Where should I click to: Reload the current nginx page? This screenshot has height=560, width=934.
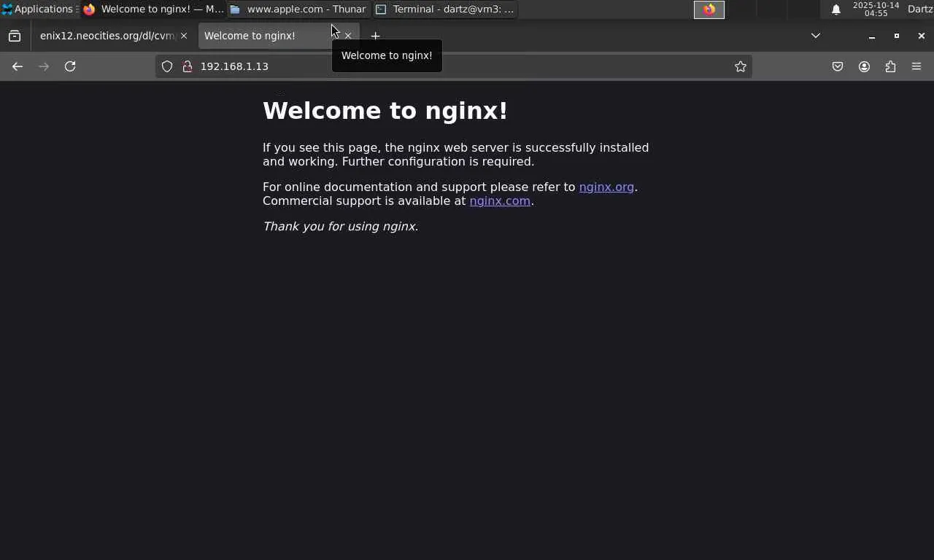pos(70,66)
